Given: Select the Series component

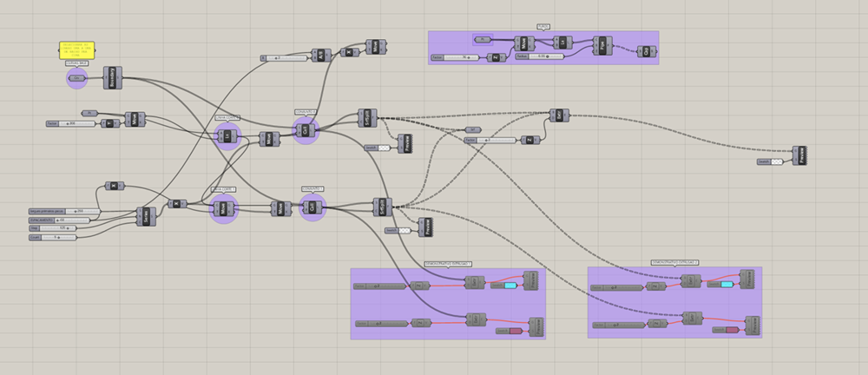Looking at the screenshot, I should tap(146, 216).
